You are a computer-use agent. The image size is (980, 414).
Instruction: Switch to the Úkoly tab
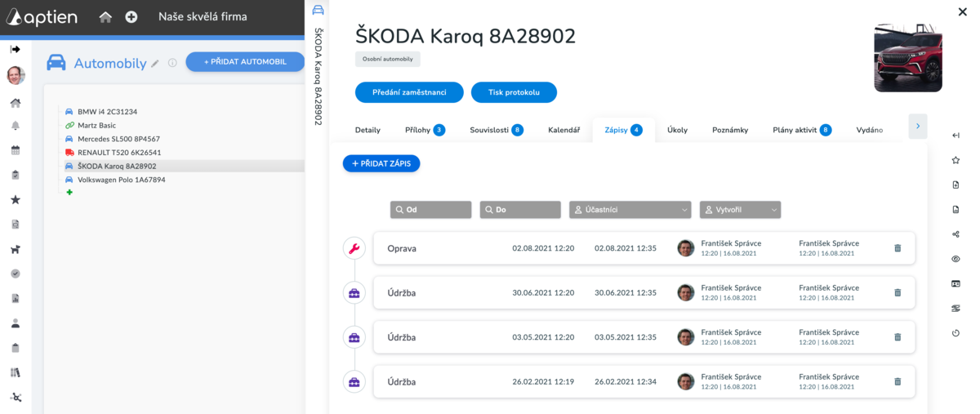point(677,130)
